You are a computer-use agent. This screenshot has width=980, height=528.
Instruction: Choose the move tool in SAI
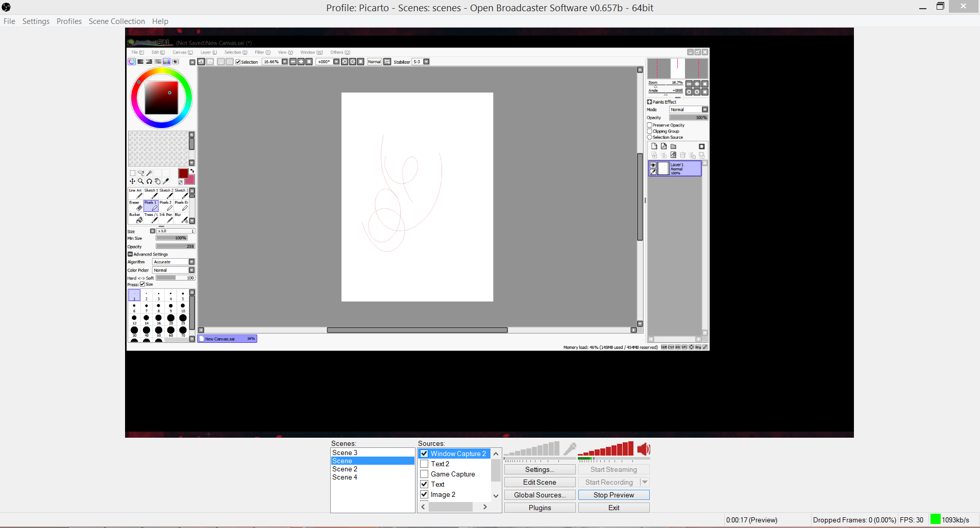[133, 182]
